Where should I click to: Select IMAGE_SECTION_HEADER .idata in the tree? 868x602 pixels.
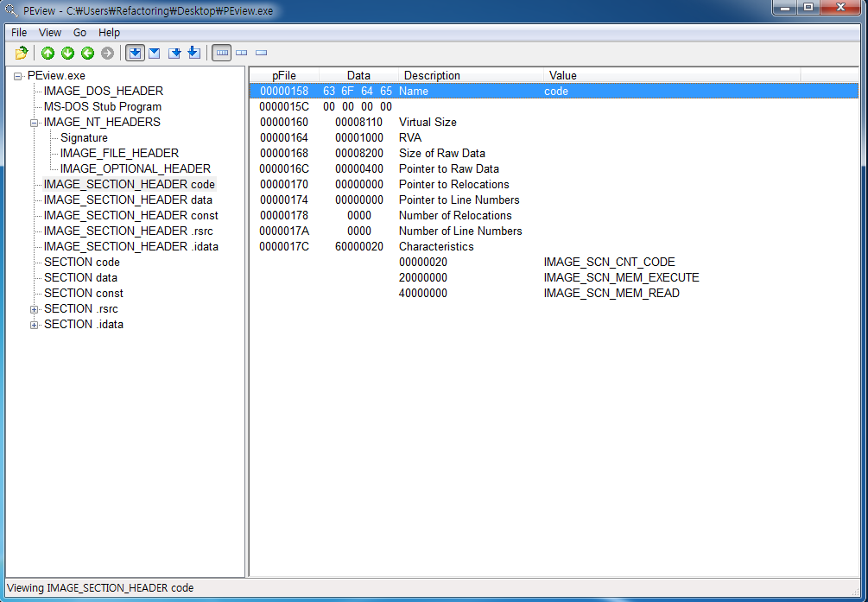click(x=130, y=246)
